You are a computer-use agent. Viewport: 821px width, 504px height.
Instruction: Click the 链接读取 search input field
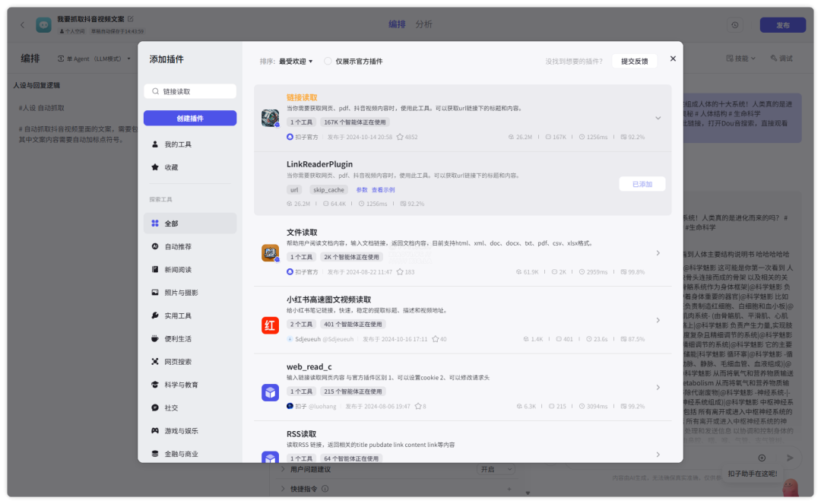coord(190,91)
